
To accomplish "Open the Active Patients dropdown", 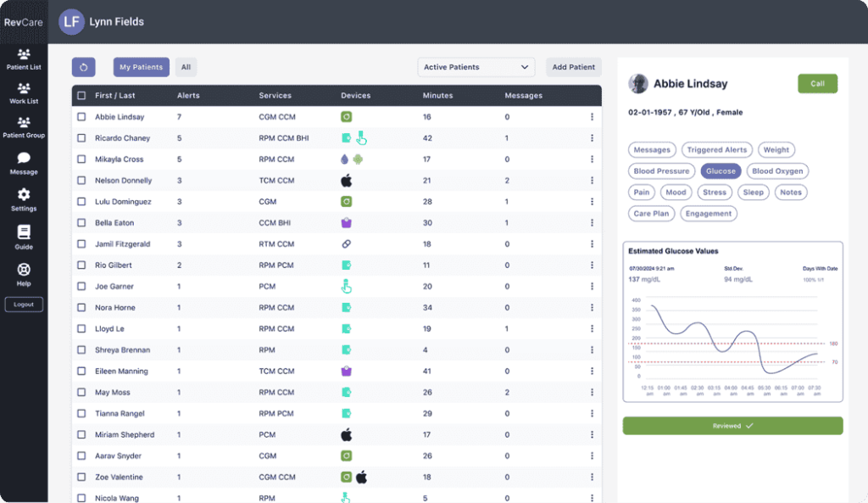I will click(476, 66).
